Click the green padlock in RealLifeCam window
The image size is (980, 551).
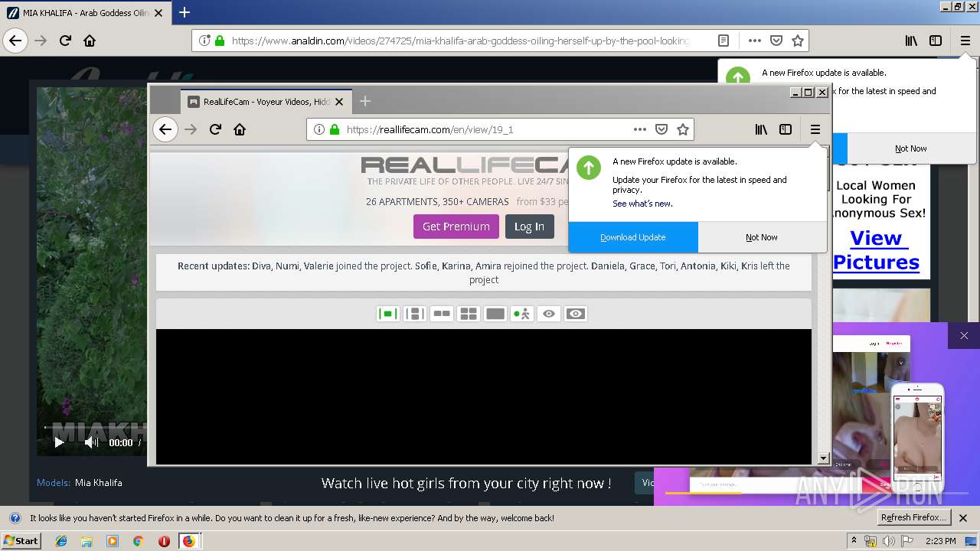335,129
